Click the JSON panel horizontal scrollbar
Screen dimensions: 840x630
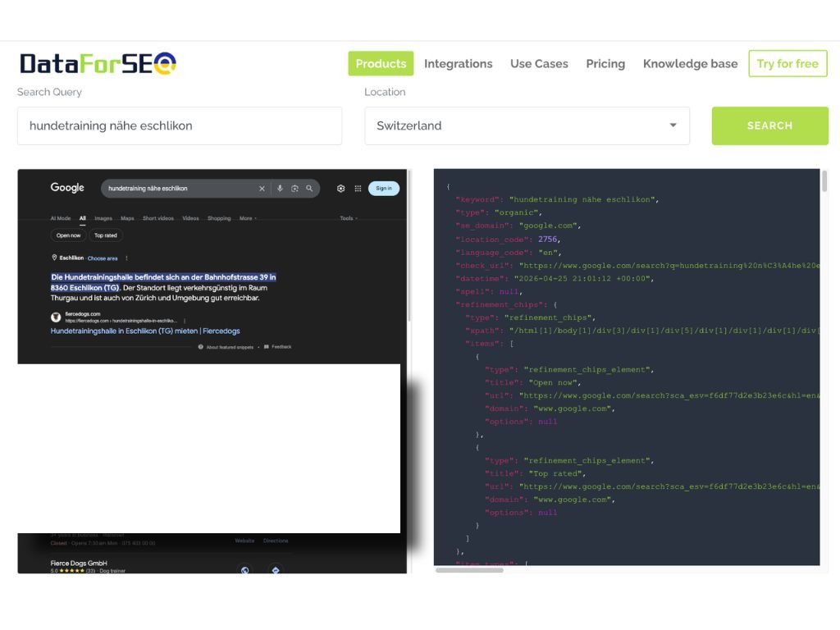coord(469,570)
